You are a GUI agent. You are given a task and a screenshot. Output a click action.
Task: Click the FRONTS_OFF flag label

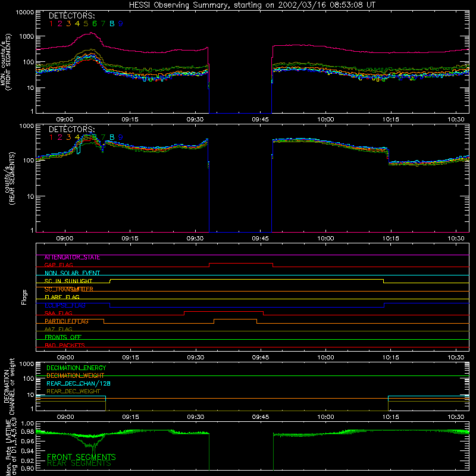(x=63, y=337)
